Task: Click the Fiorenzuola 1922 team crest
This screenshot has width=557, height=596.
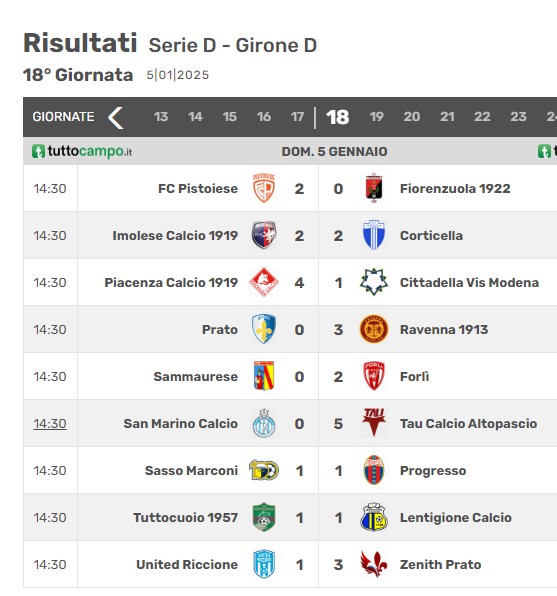Action: point(374,188)
